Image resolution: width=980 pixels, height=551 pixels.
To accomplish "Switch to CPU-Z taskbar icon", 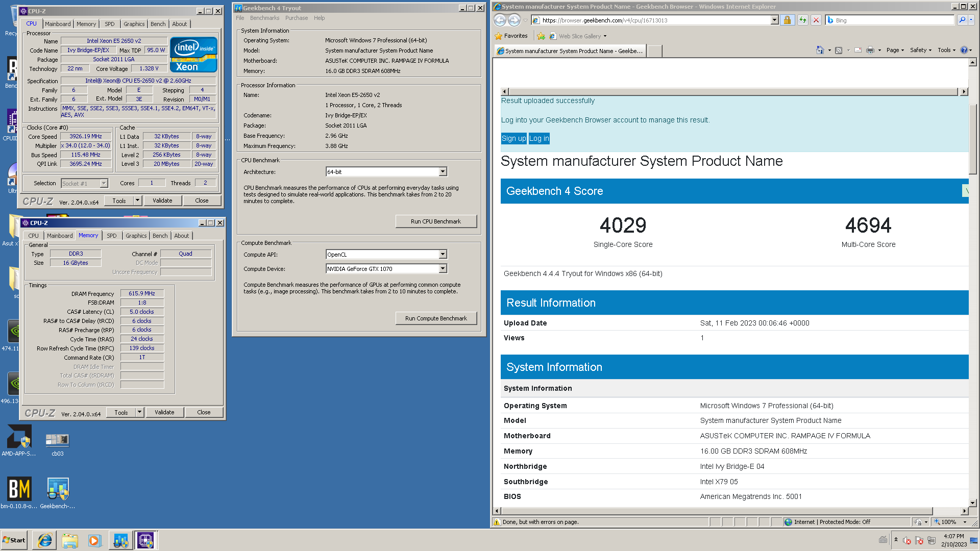I will (x=145, y=540).
